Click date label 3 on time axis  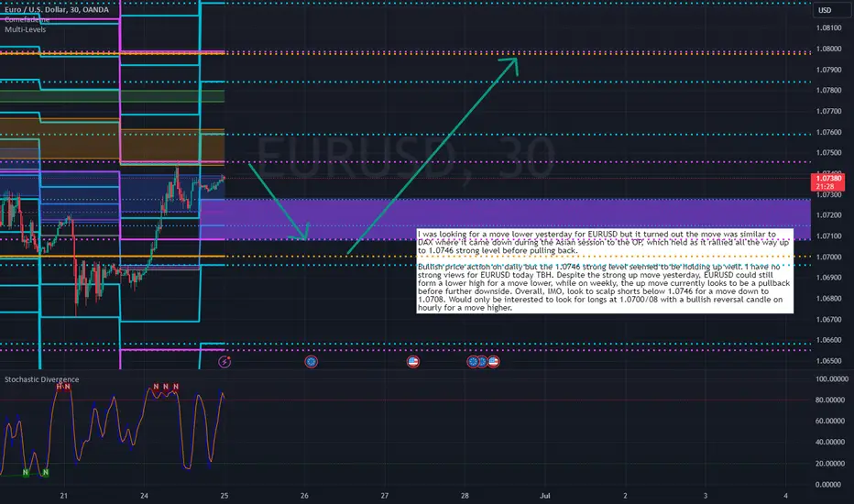tap(706, 496)
